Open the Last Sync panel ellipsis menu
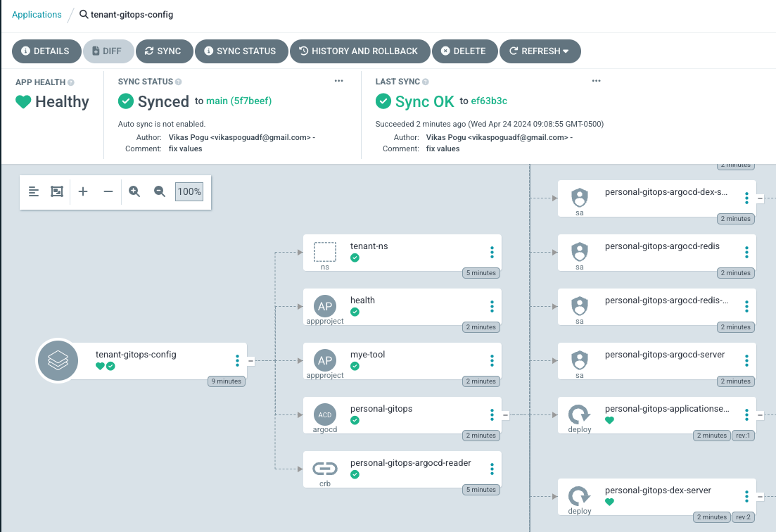This screenshot has height=532, width=776. (597, 82)
